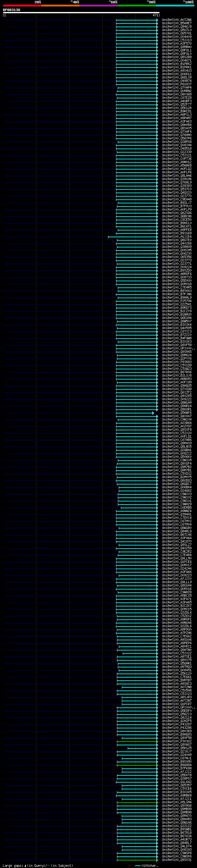Open hit UniRef100_C6ERB8
This screenshot has height=868, width=197.
[176, 507]
